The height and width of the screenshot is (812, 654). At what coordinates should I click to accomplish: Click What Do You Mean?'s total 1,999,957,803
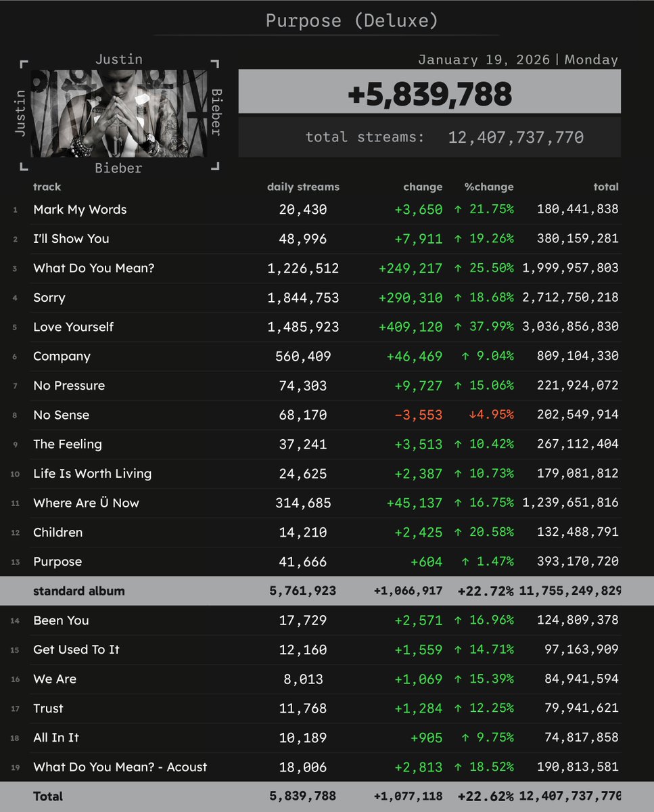coord(570,268)
